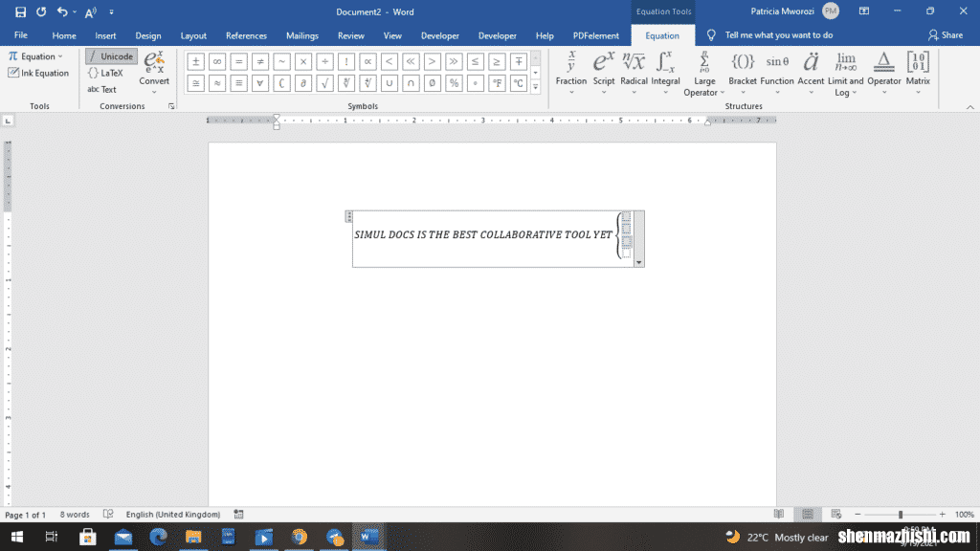This screenshot has height=551, width=980.
Task: Insert the partial differential symbol
Action: 303,83
